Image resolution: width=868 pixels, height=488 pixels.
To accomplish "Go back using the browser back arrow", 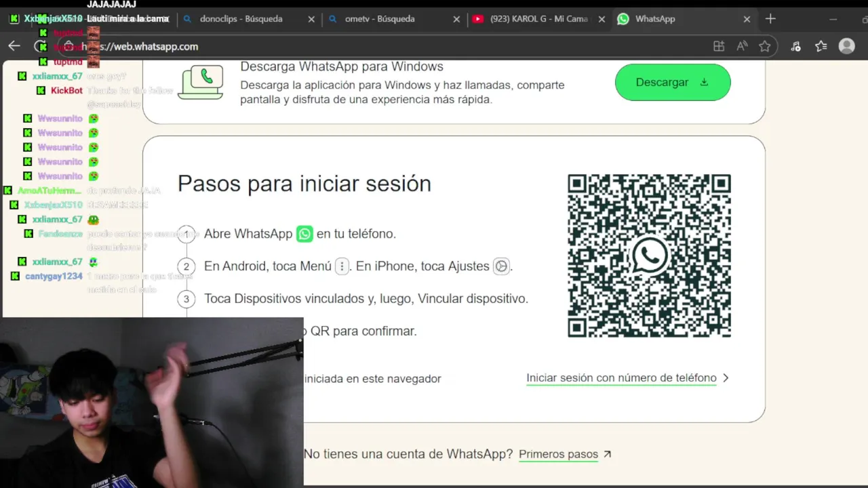I will click(14, 46).
